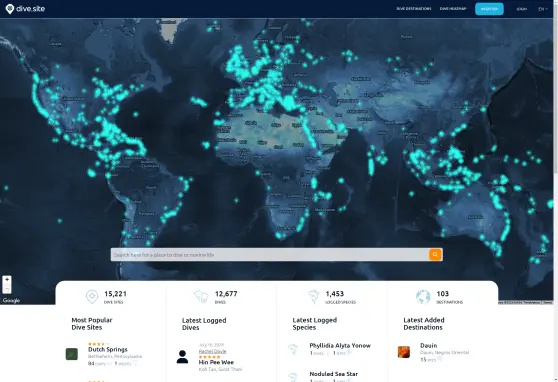Image resolution: width=558 pixels, height=382 pixels.
Task: Expand the EN language dropdown
Action: pos(542,9)
